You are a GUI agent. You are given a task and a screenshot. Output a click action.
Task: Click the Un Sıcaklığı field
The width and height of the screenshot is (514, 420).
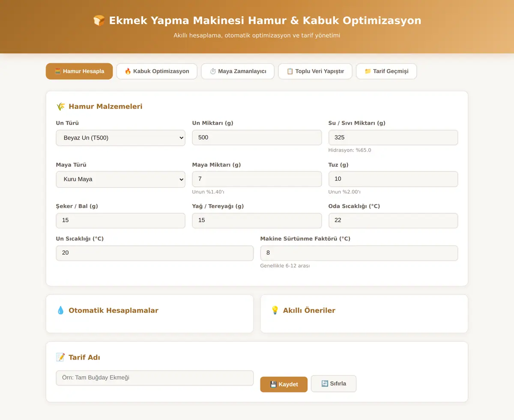pyautogui.click(x=155, y=253)
